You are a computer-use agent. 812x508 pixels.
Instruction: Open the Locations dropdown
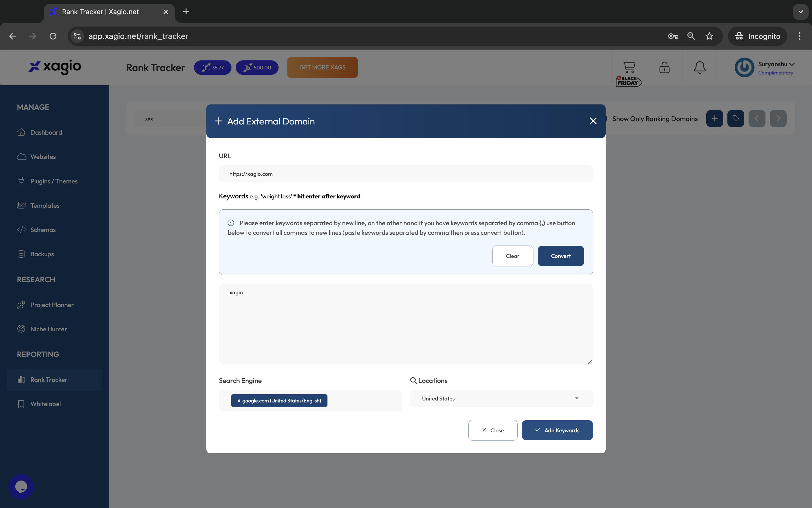point(501,398)
